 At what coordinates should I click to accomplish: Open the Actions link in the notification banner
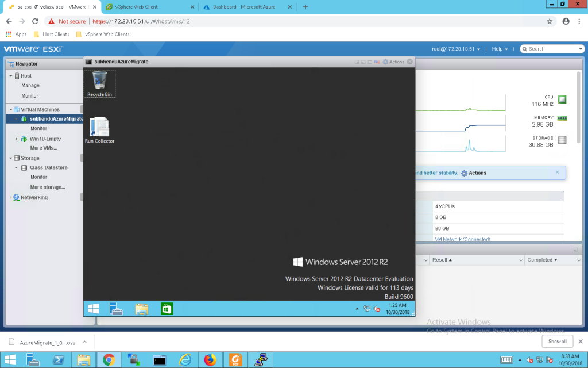point(474,173)
